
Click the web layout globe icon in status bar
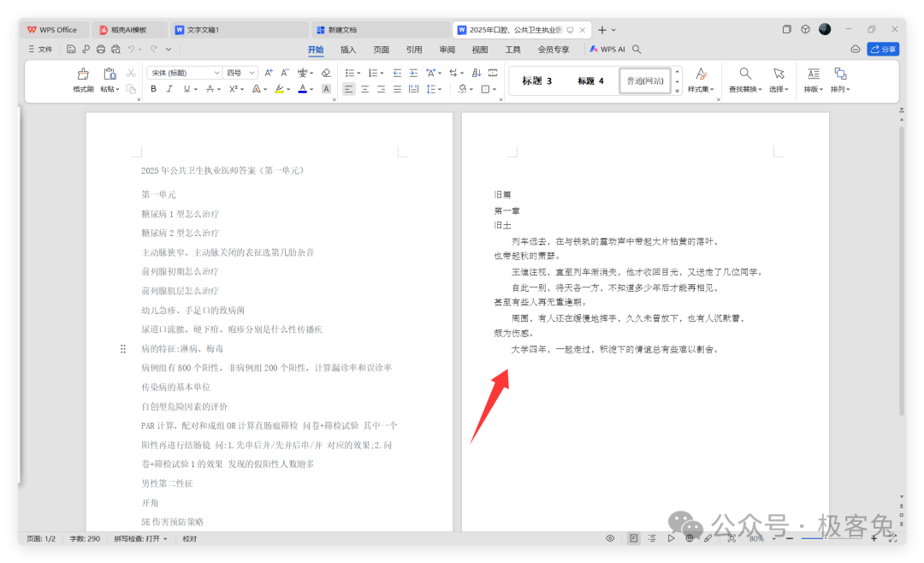(x=690, y=538)
